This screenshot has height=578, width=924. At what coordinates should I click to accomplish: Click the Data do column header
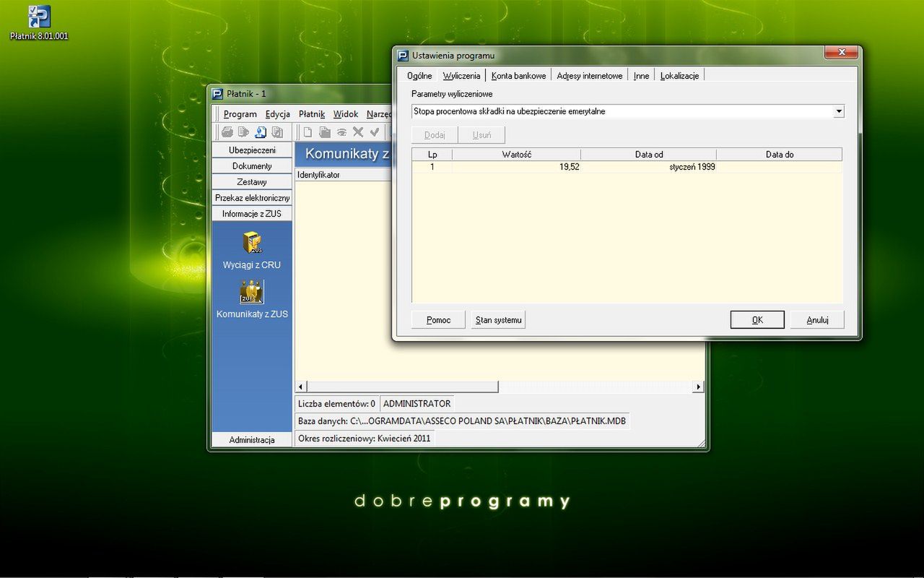pos(780,155)
